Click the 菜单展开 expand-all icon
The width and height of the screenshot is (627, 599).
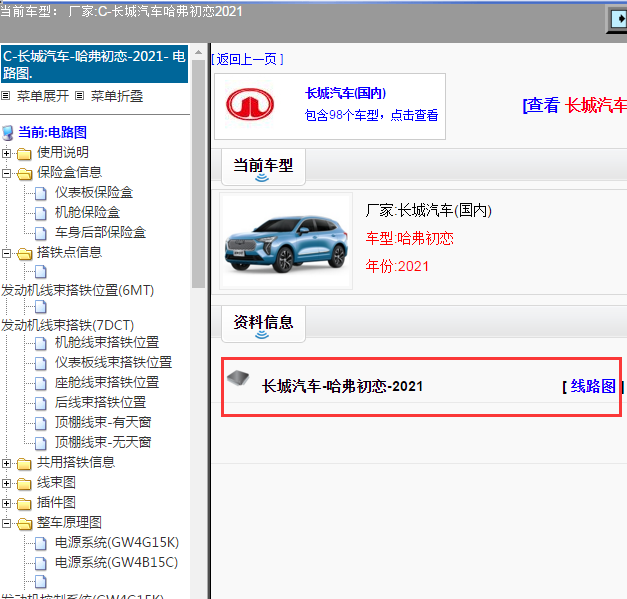pos(6,96)
